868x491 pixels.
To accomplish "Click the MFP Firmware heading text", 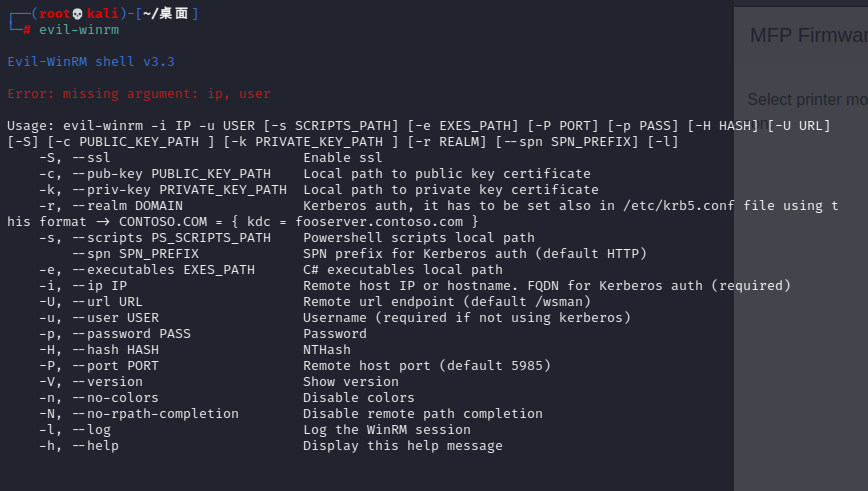I will (x=809, y=35).
